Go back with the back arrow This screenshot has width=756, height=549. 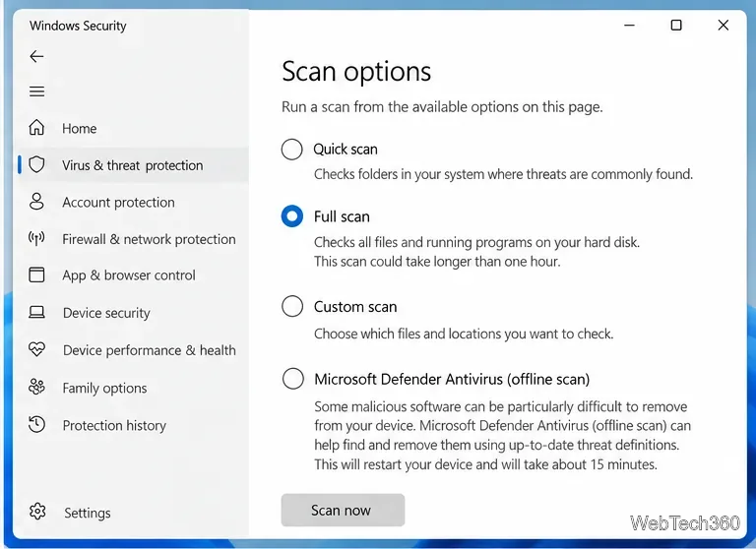[36, 56]
